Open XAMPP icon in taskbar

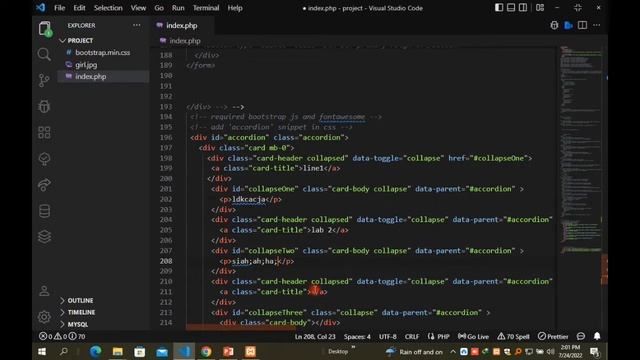(250, 351)
